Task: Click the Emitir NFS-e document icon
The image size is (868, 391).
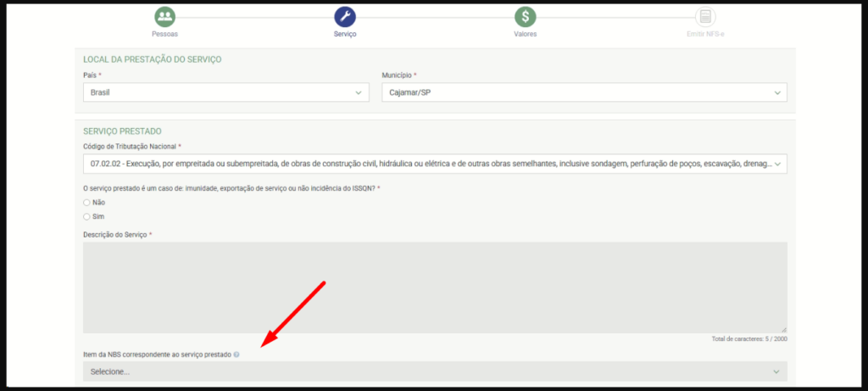Action: 705,17
